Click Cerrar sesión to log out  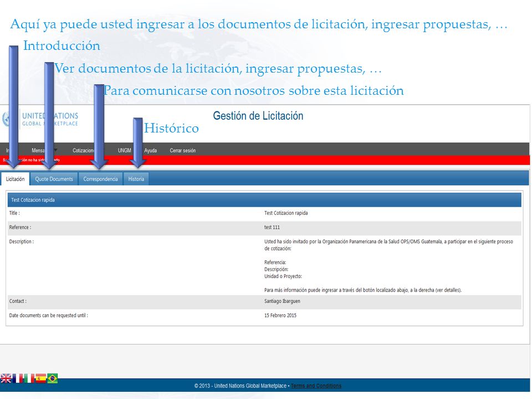[182, 150]
